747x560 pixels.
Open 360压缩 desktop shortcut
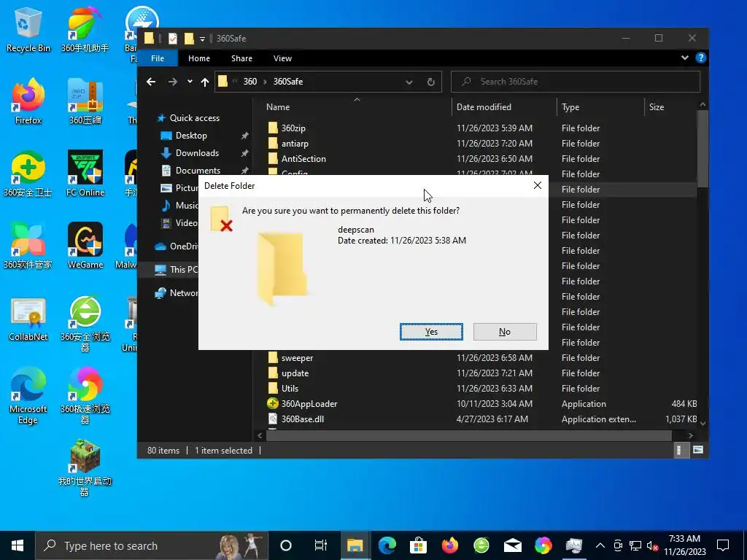85,101
